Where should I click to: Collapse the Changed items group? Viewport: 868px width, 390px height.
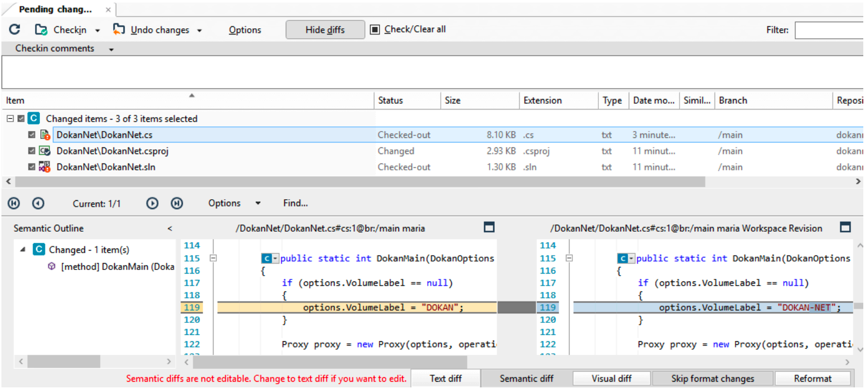[10, 118]
